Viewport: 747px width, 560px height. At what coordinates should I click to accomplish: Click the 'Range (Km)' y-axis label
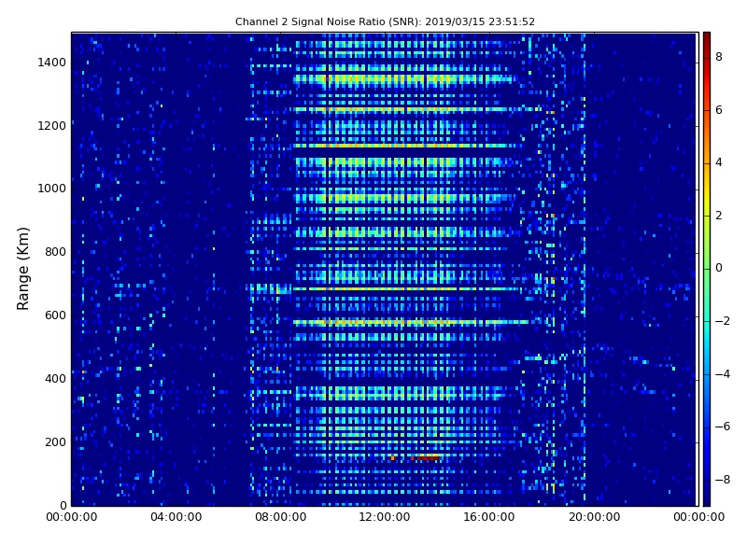22,269
